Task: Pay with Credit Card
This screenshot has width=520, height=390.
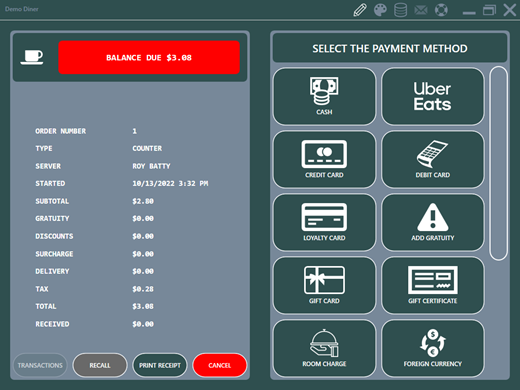Action: 324,160
